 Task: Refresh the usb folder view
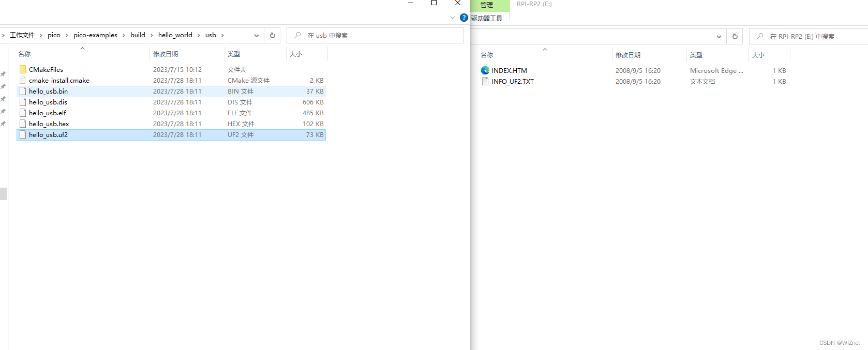click(x=273, y=35)
